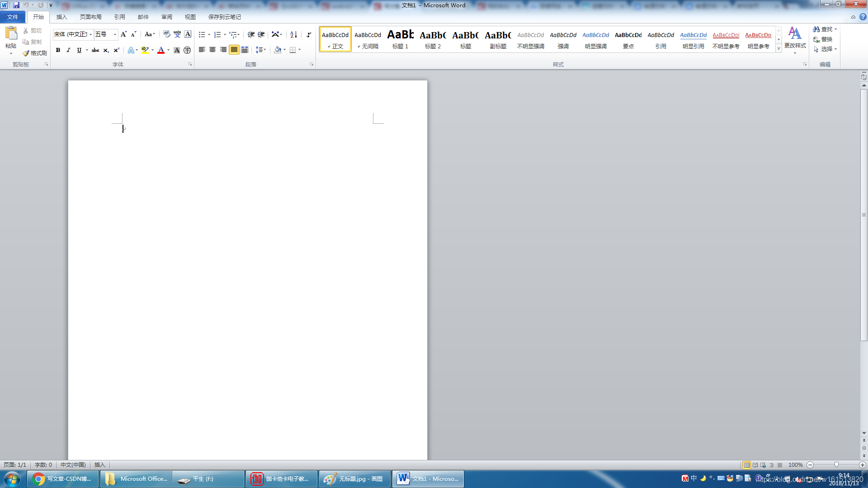
Task: Switch to Full Screen Reading view
Action: [755, 465]
